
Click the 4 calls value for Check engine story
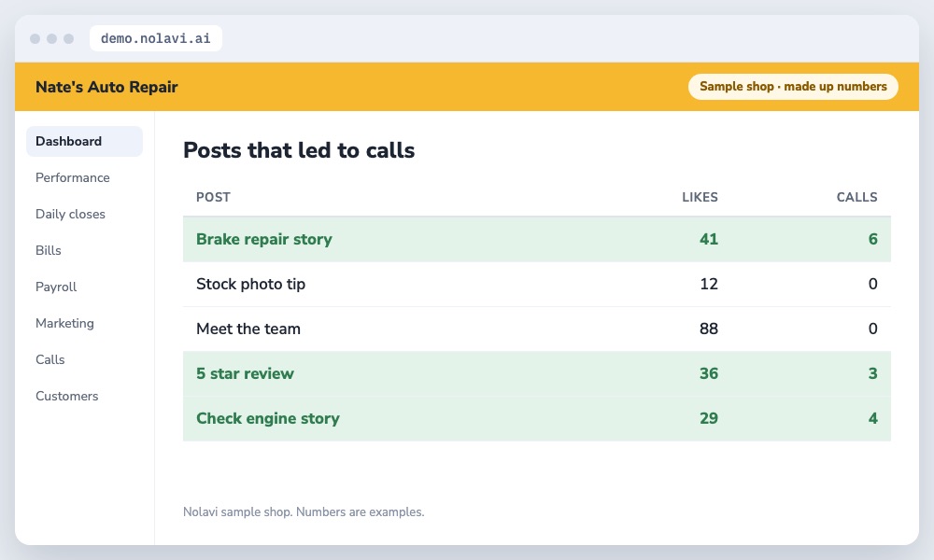[872, 418]
